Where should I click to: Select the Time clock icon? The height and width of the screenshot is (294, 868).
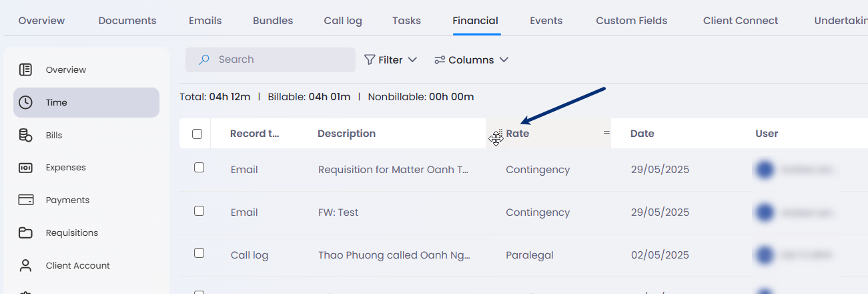pyautogui.click(x=25, y=102)
